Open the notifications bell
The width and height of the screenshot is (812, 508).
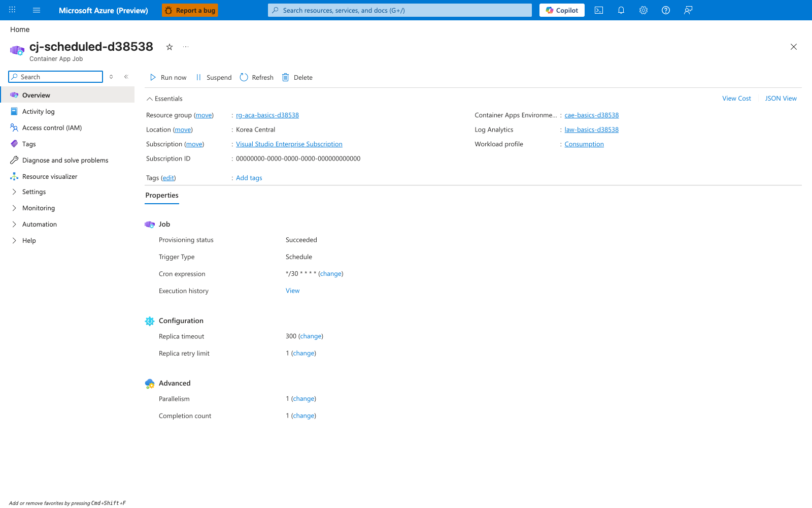[x=621, y=10]
